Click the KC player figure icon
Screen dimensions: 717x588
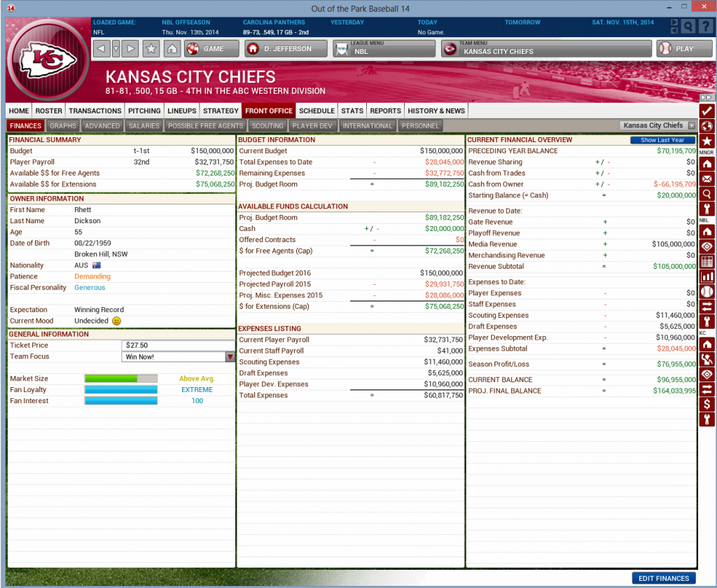pos(706,359)
